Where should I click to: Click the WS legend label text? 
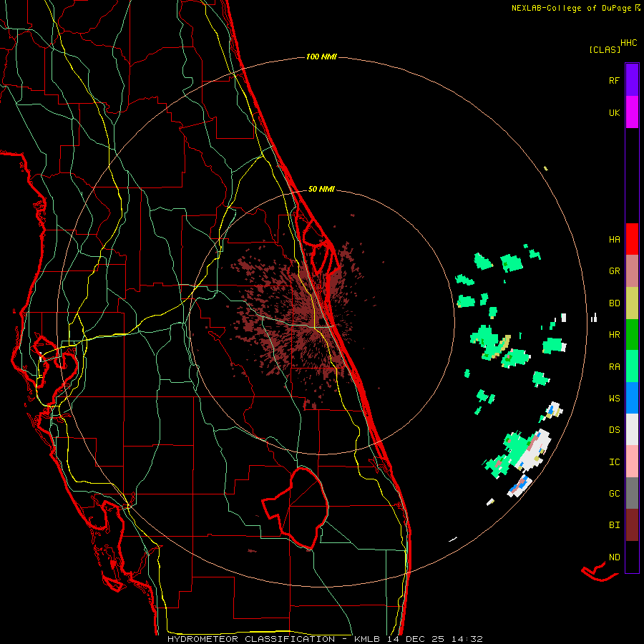(x=614, y=399)
